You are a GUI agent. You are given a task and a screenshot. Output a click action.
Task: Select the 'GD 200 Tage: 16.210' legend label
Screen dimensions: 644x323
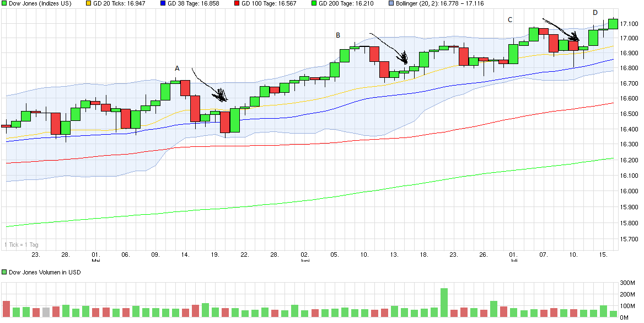coord(346,3)
